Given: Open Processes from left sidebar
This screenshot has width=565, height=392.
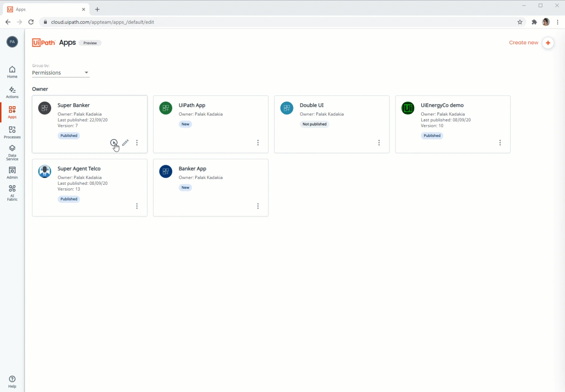Looking at the screenshot, I should 12,132.
